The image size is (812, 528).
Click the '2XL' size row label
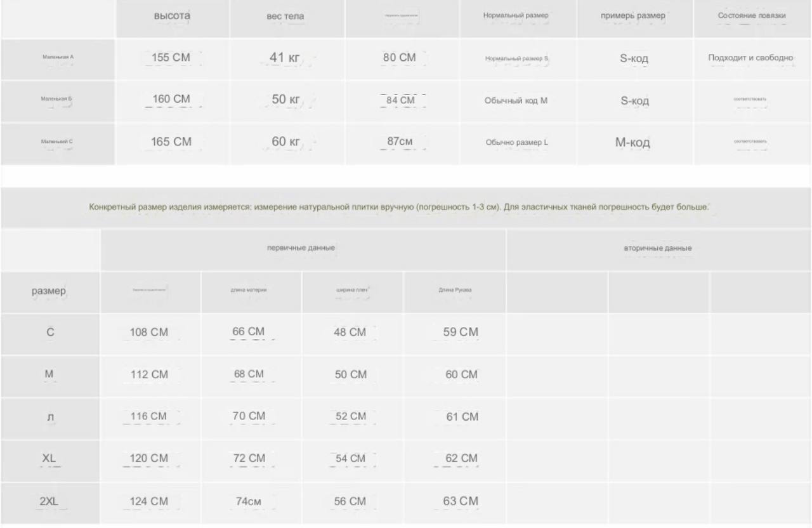(x=49, y=501)
